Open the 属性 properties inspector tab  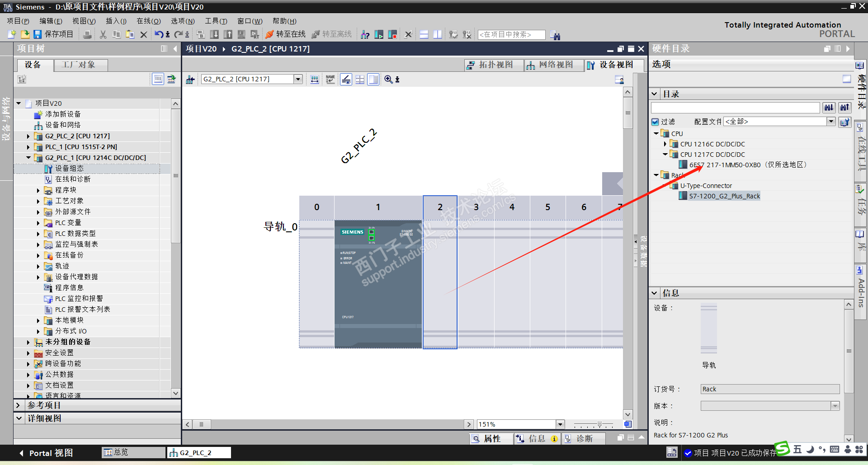point(491,439)
